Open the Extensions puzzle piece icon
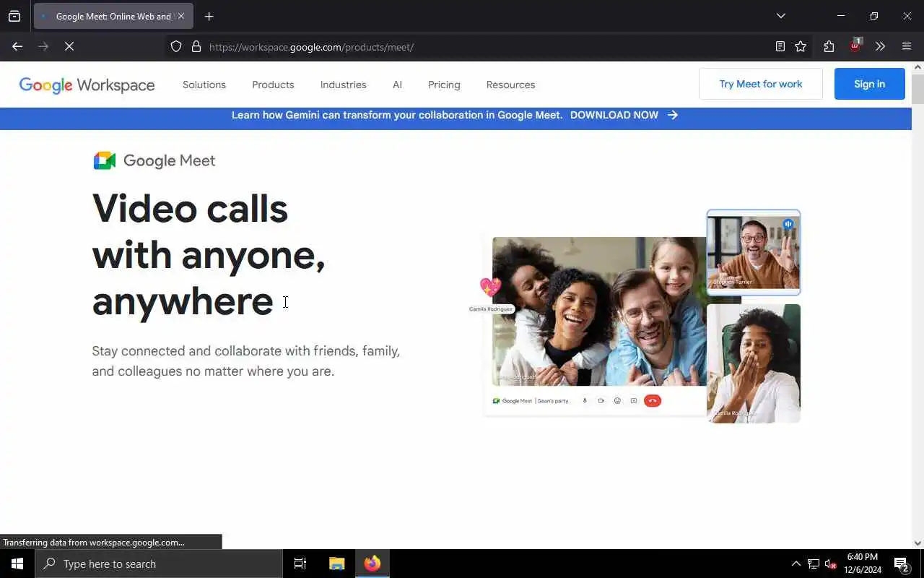Viewport: 924px width, 578px height. [829, 47]
